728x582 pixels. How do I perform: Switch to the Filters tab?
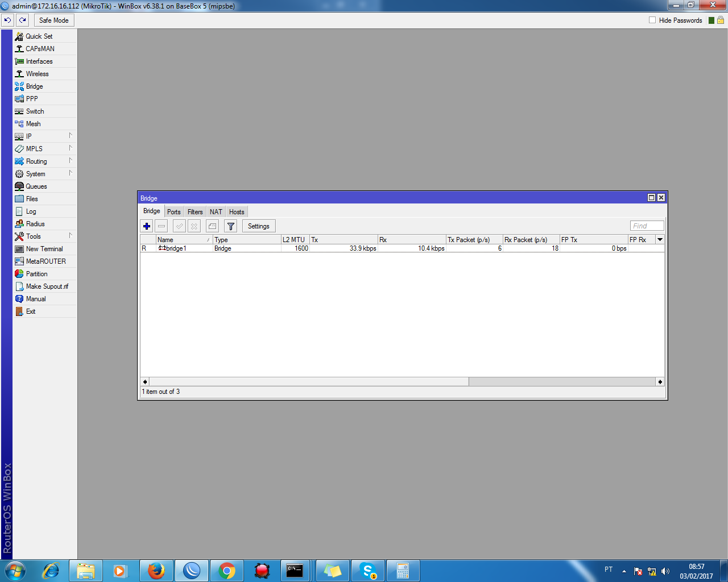point(195,212)
